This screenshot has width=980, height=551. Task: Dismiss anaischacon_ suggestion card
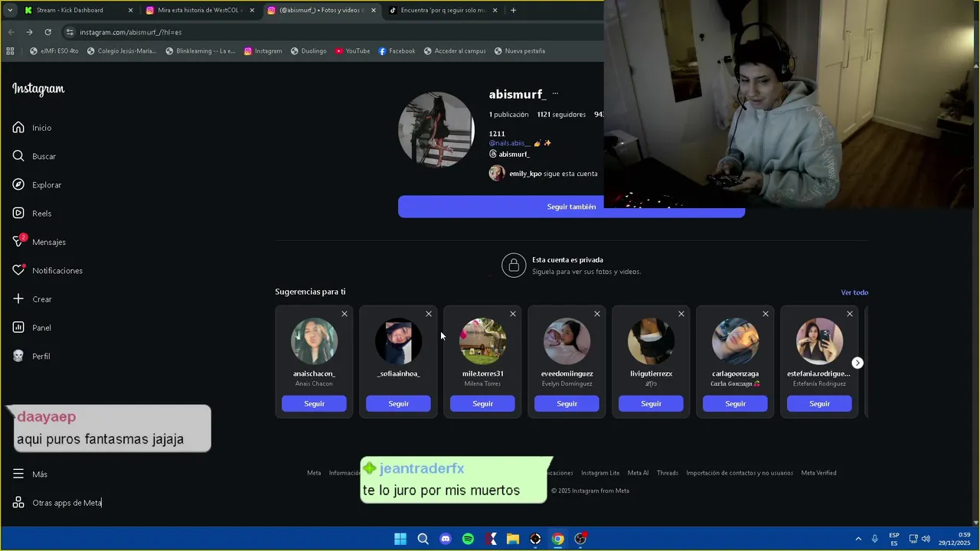pos(345,314)
